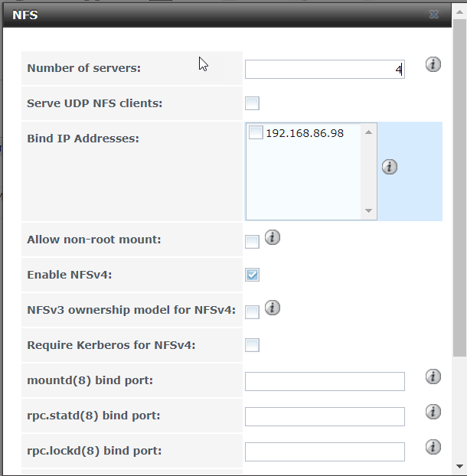Viewport: 467px width, 476px height.
Task: Click info icon for Number of servers
Action: 433,64
